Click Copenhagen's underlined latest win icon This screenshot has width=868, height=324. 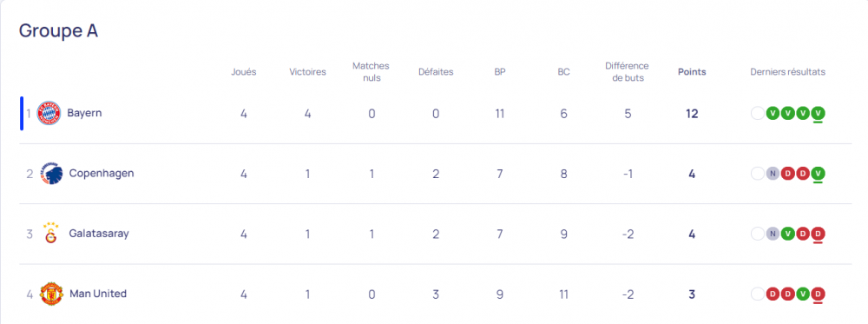(x=819, y=175)
